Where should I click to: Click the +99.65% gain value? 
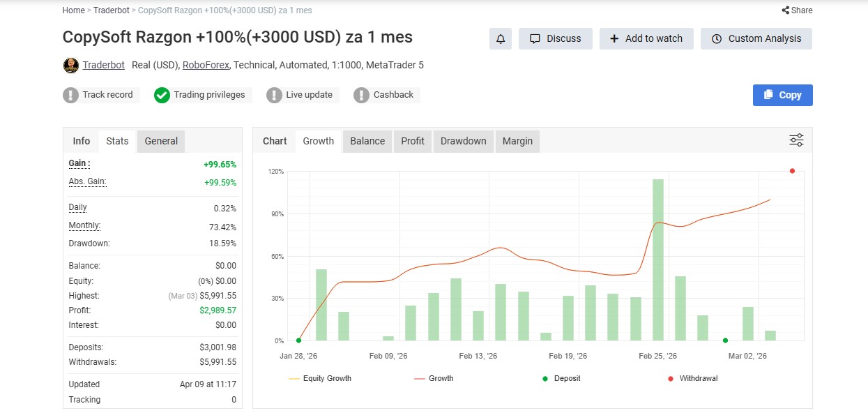220,165
